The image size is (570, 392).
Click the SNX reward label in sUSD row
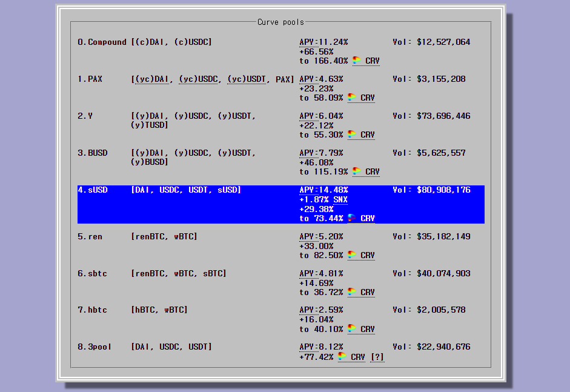pyautogui.click(x=340, y=200)
